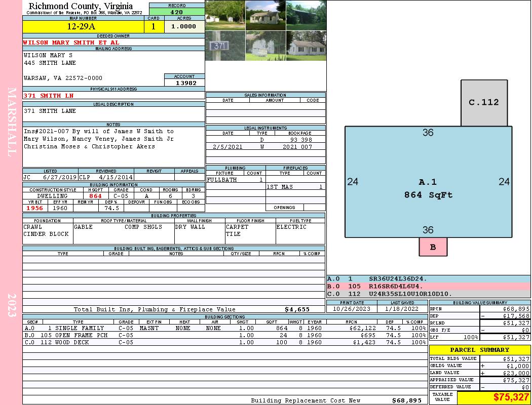
Task: Click the red taxable value $75,327
Action: pos(494,397)
